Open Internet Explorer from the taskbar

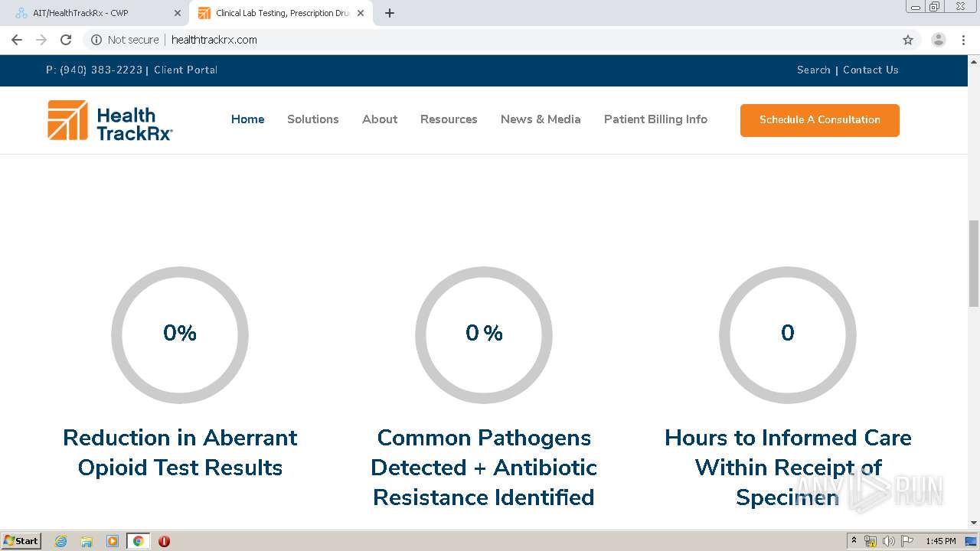point(61,541)
